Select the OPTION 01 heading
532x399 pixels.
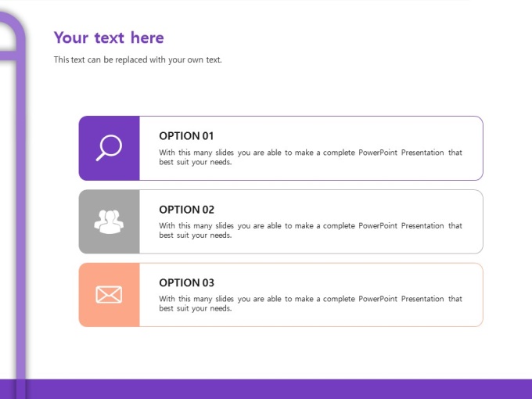186,135
